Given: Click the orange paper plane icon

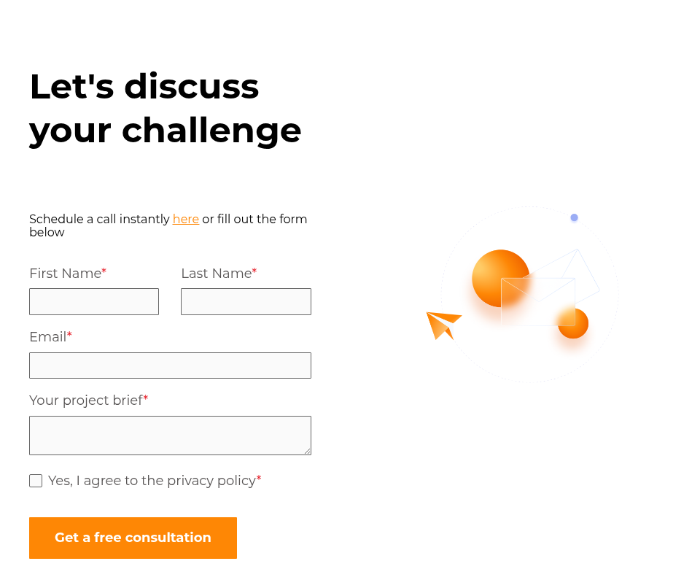Looking at the screenshot, I should (443, 323).
